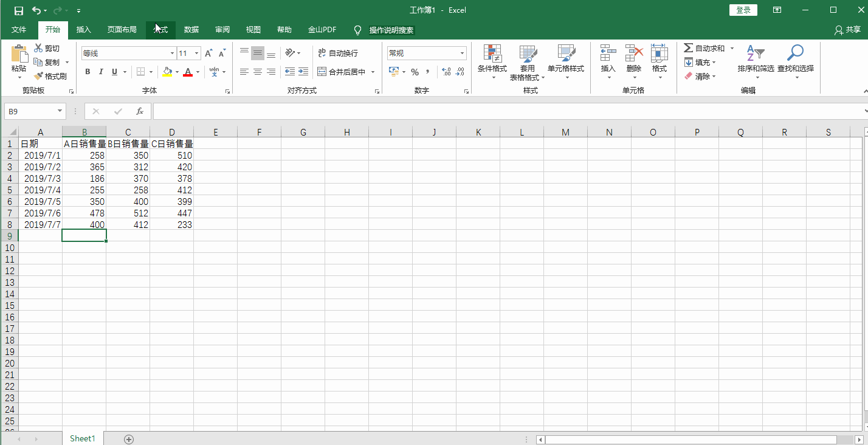Switch to the Insert (插入) ribbon tab
868x445 pixels.
pyautogui.click(x=83, y=30)
